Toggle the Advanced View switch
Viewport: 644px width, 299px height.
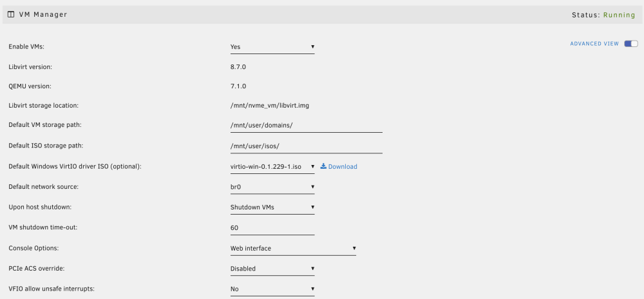coord(631,44)
